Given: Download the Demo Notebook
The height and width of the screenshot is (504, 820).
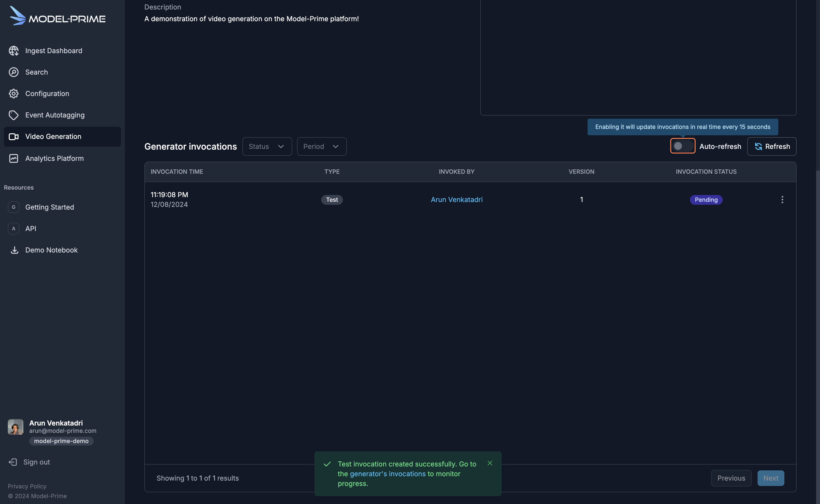Looking at the screenshot, I should click(62, 250).
